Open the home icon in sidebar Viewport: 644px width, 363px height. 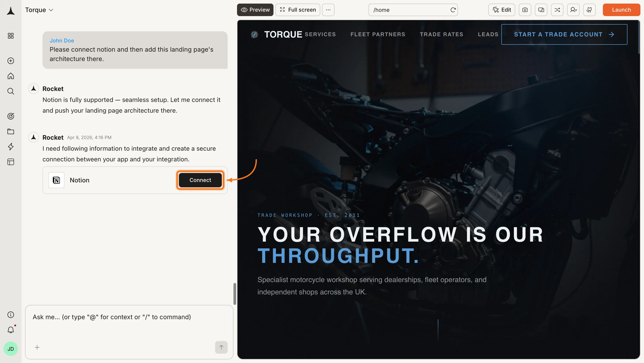click(x=11, y=76)
